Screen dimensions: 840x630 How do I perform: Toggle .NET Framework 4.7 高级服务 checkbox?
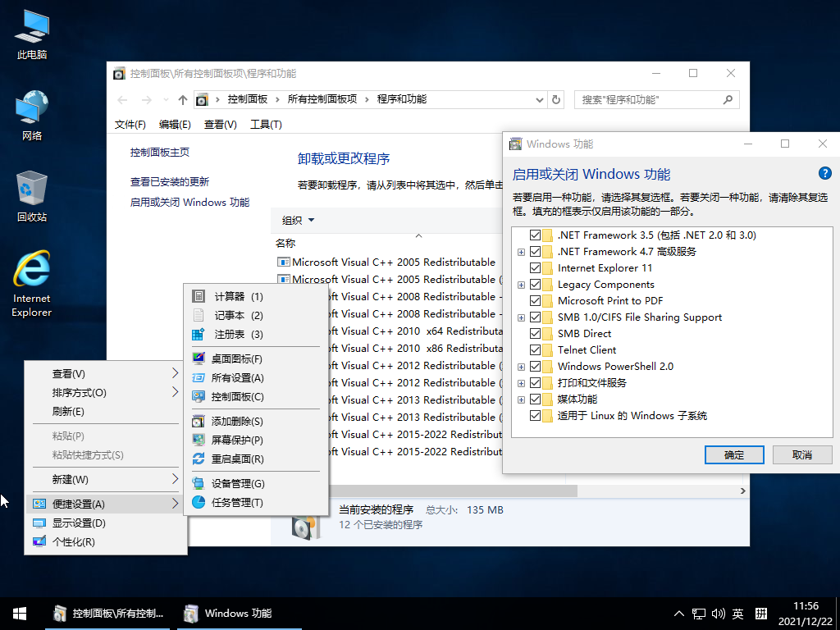535,251
